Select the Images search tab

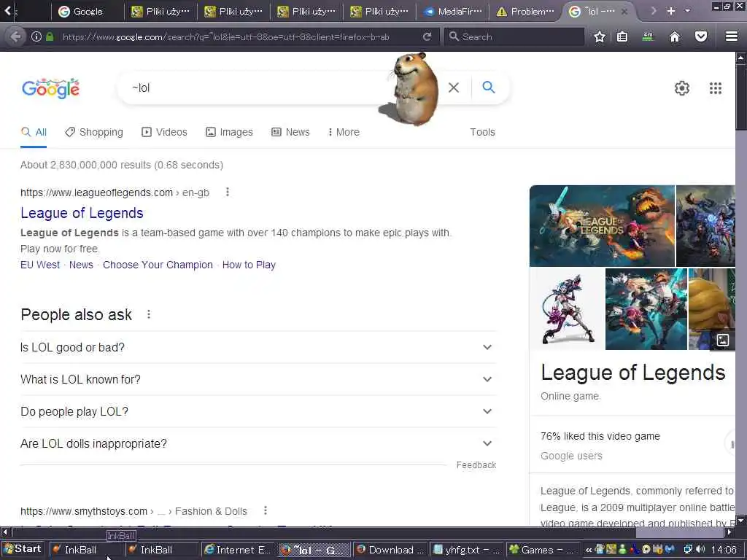[x=229, y=132]
